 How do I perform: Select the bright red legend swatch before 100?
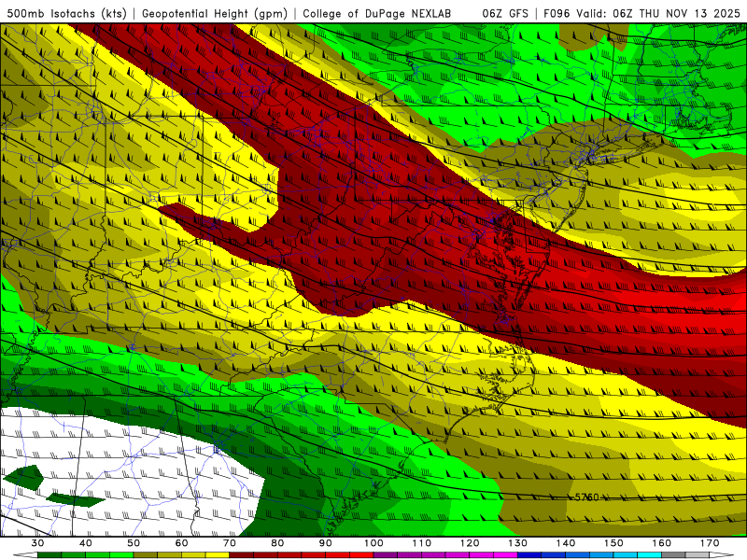click(361, 554)
